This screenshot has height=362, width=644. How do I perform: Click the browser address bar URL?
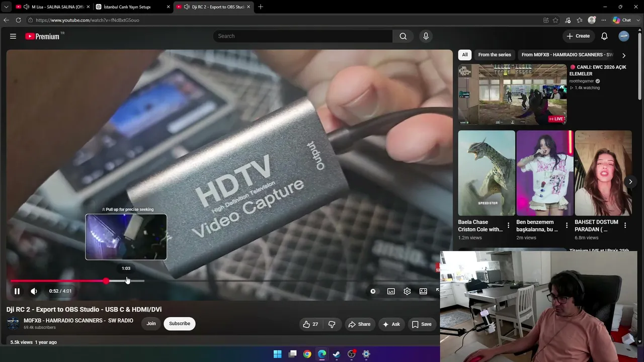pos(88,20)
